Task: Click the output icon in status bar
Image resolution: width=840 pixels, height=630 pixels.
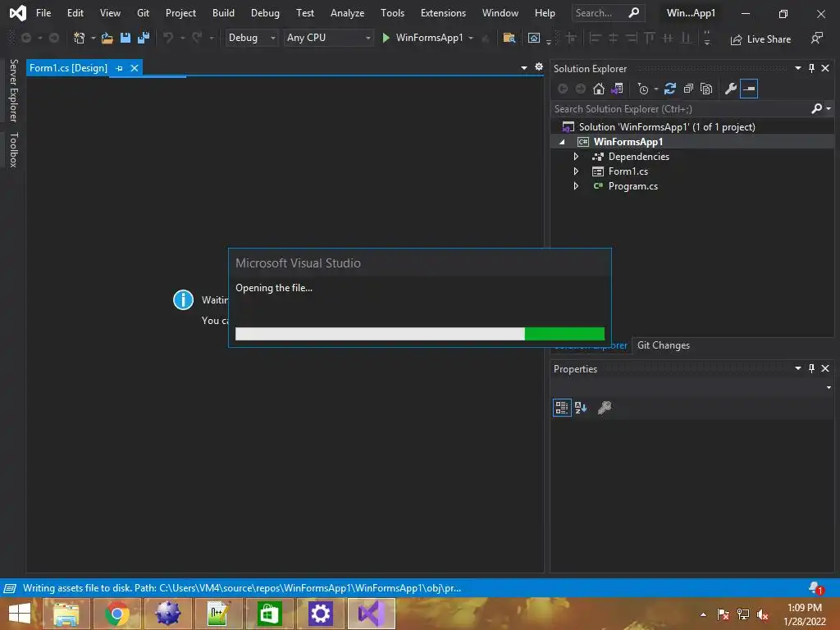Action: tap(10, 588)
